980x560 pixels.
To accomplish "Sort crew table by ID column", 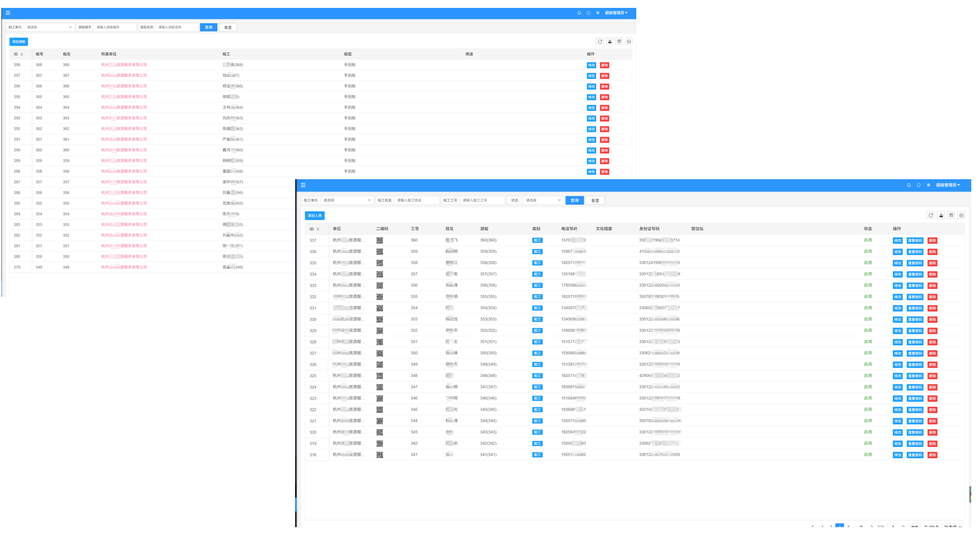I will 318,229.
